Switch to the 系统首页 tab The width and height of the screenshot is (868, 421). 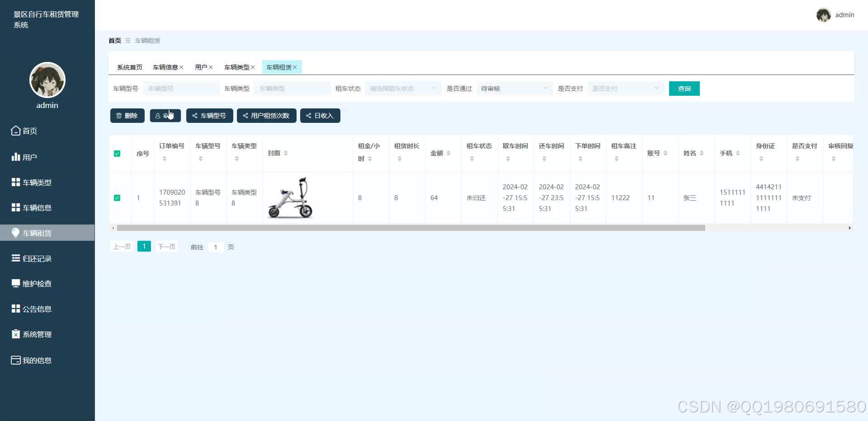click(130, 67)
